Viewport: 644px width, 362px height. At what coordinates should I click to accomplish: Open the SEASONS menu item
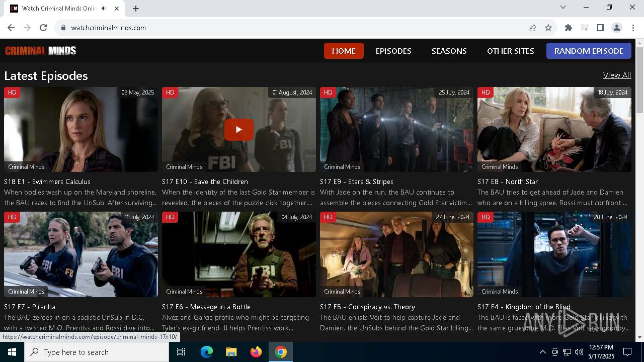tap(449, 51)
